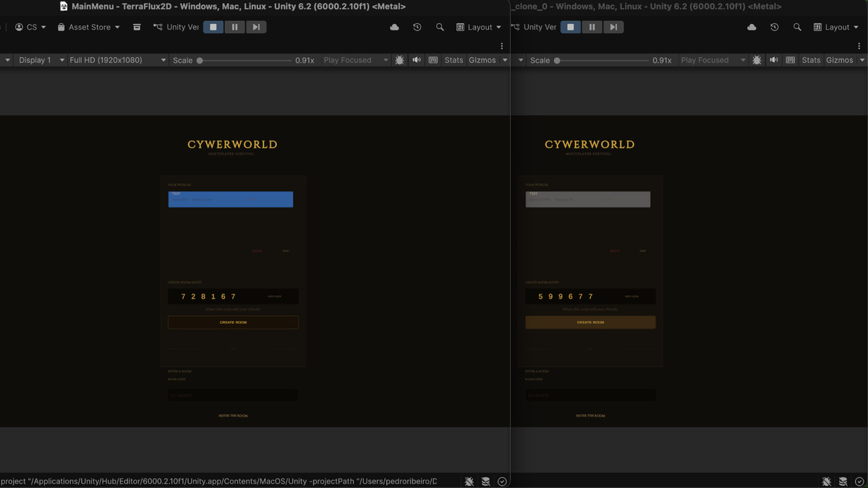Open the undo history in the clone_0 window

point(775,27)
